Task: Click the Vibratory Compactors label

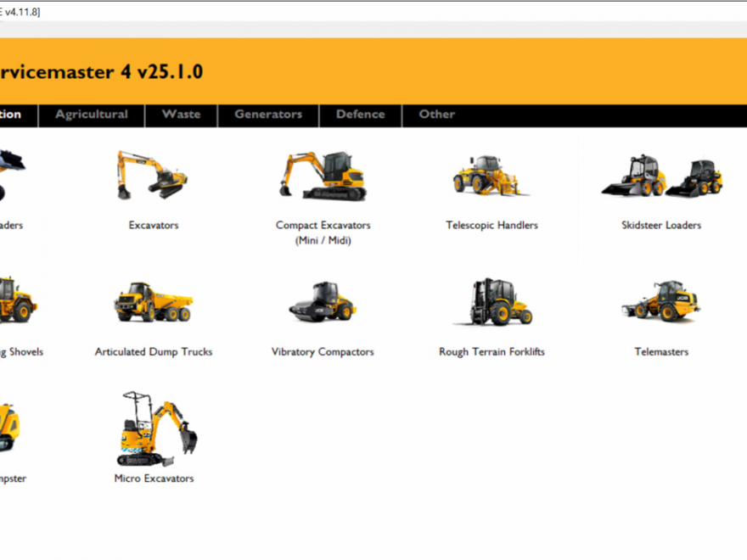Action: [x=323, y=352]
